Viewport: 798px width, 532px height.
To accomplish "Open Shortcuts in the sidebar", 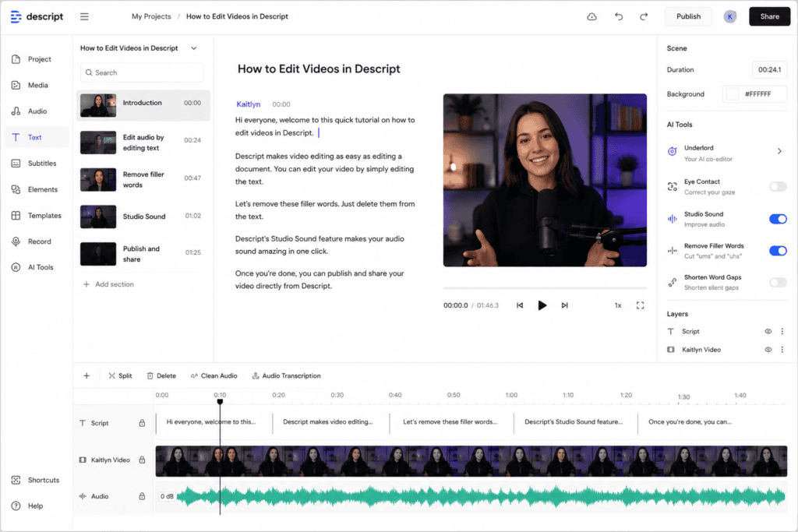I will (x=37, y=480).
